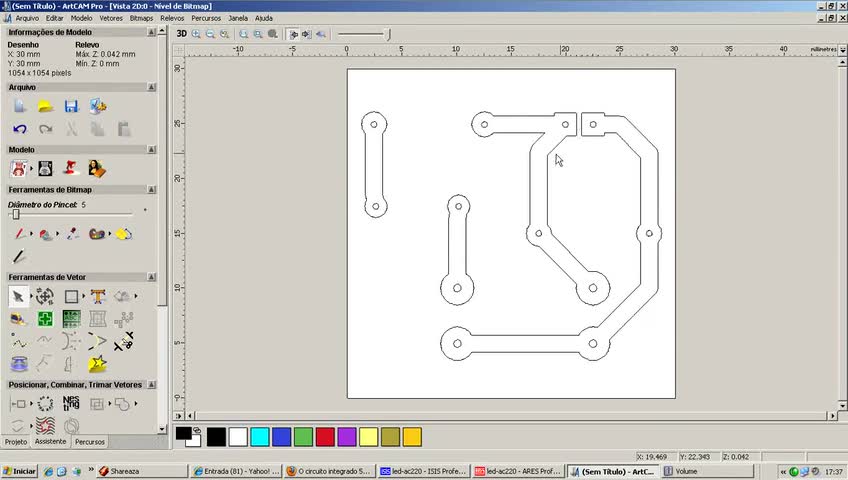Pick the purple color swatch
This screenshot has height=480, width=848.
tap(347, 437)
